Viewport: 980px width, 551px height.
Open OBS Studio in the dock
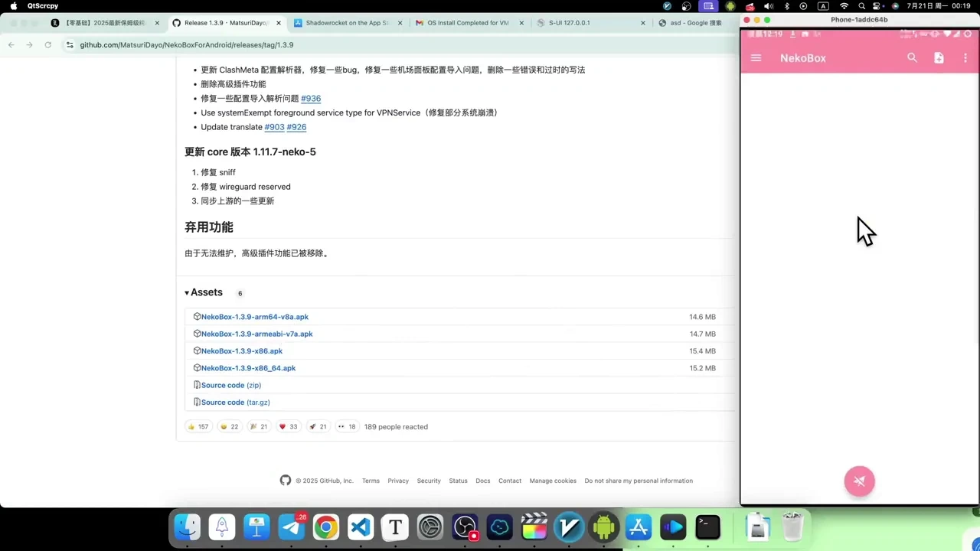(465, 527)
